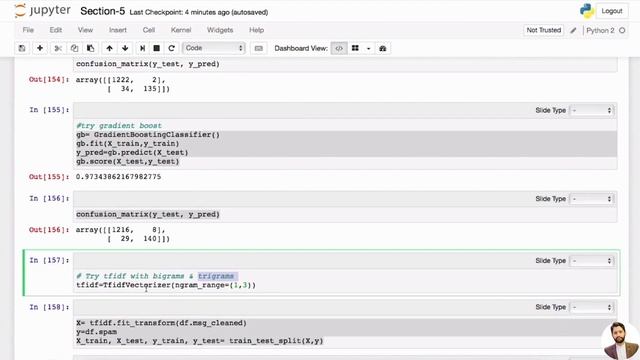Select the In [158] cell prompt
640x360 pixels.
tap(49, 307)
